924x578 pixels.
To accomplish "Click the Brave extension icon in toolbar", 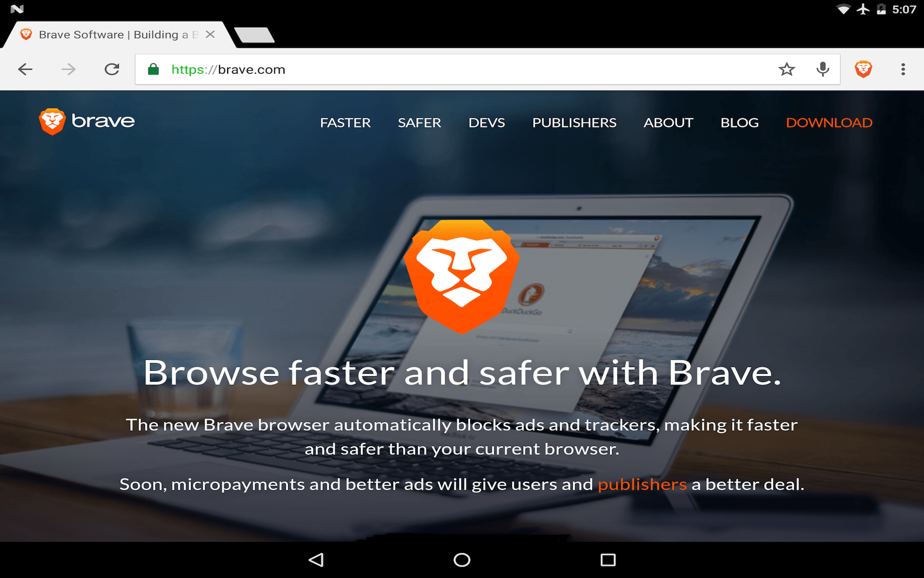I will tap(863, 69).
